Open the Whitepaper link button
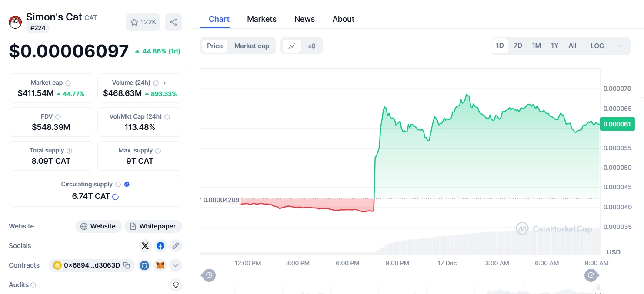Screen dimensions: 644x294 click(x=153, y=226)
